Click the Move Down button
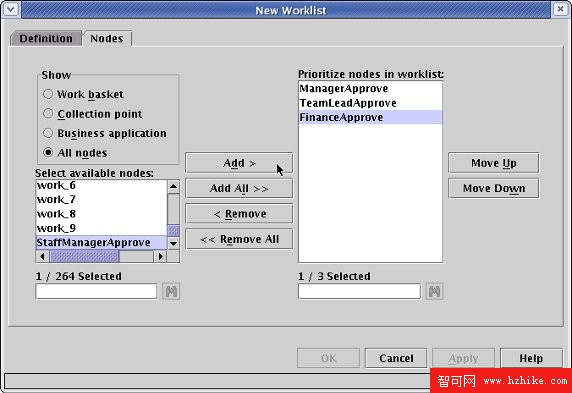The width and height of the screenshot is (572, 393). click(x=494, y=188)
